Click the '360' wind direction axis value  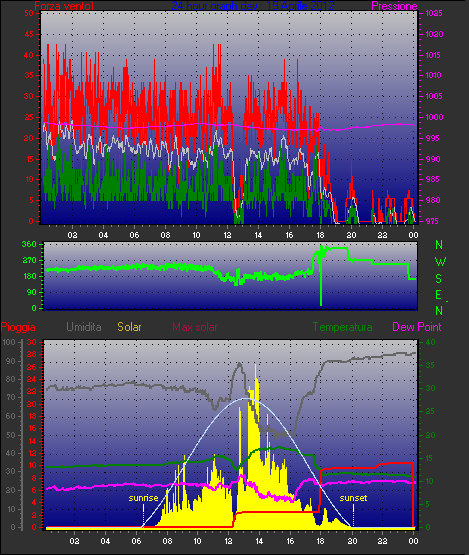[29, 244]
